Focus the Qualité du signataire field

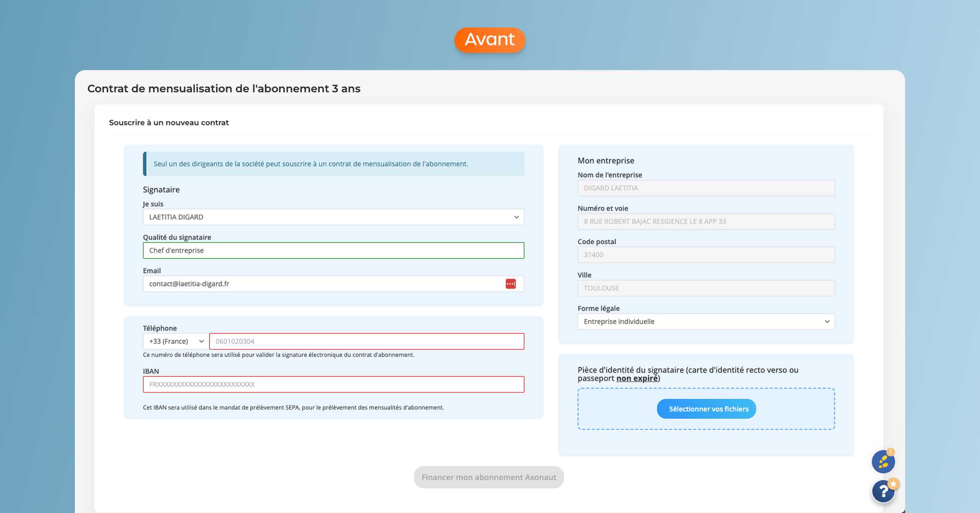333,250
